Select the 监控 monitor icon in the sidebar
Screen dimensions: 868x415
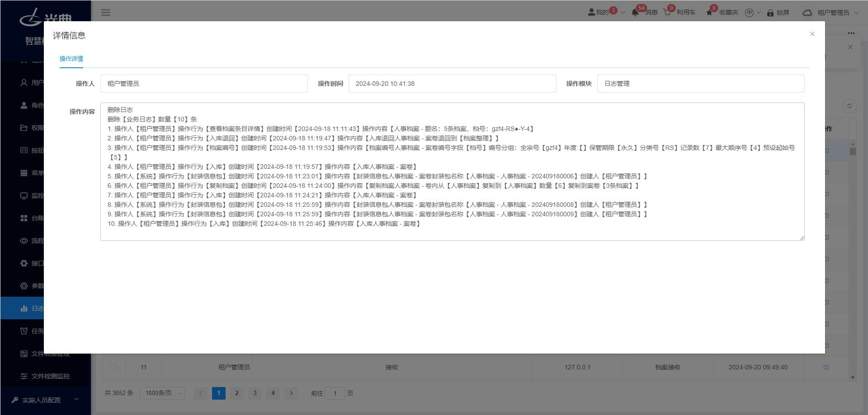(24, 196)
